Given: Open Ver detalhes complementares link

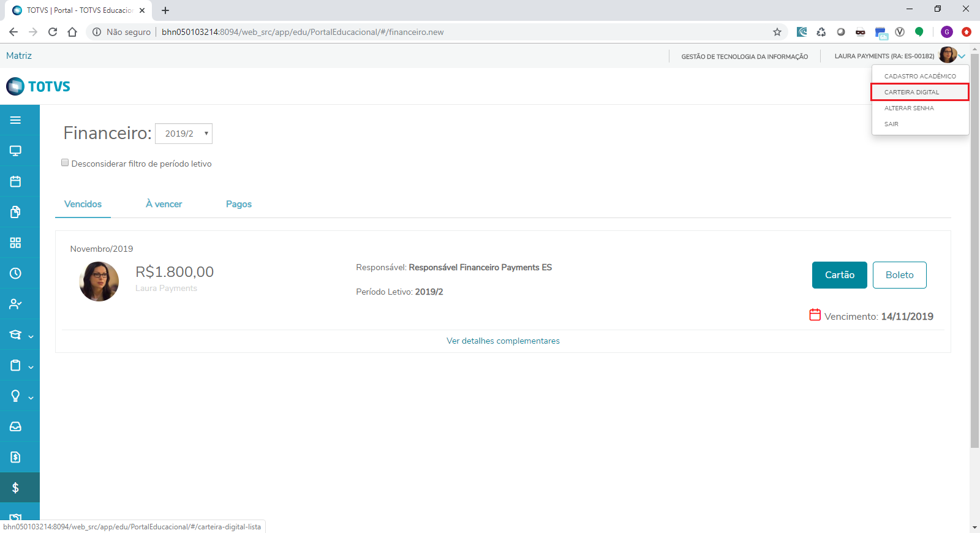Looking at the screenshot, I should tap(503, 341).
